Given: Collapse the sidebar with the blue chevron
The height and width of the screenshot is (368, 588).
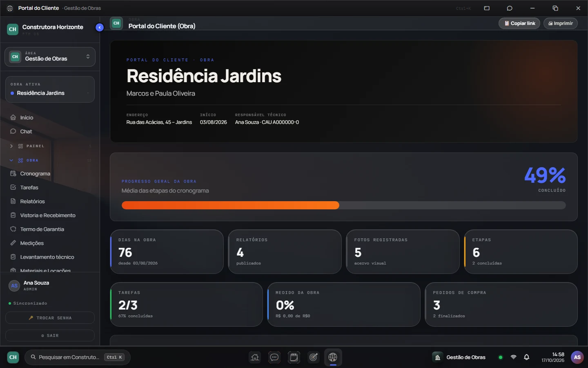Looking at the screenshot, I should coord(100,27).
